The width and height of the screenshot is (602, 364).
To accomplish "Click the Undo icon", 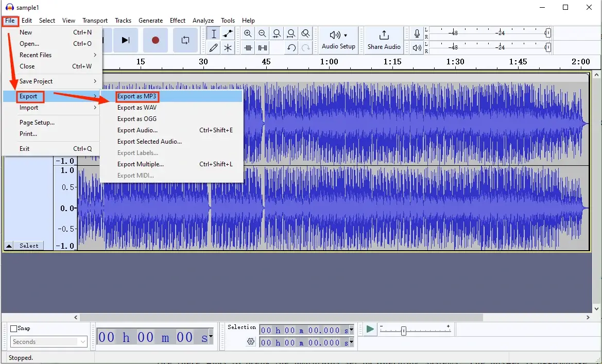I will click(291, 47).
